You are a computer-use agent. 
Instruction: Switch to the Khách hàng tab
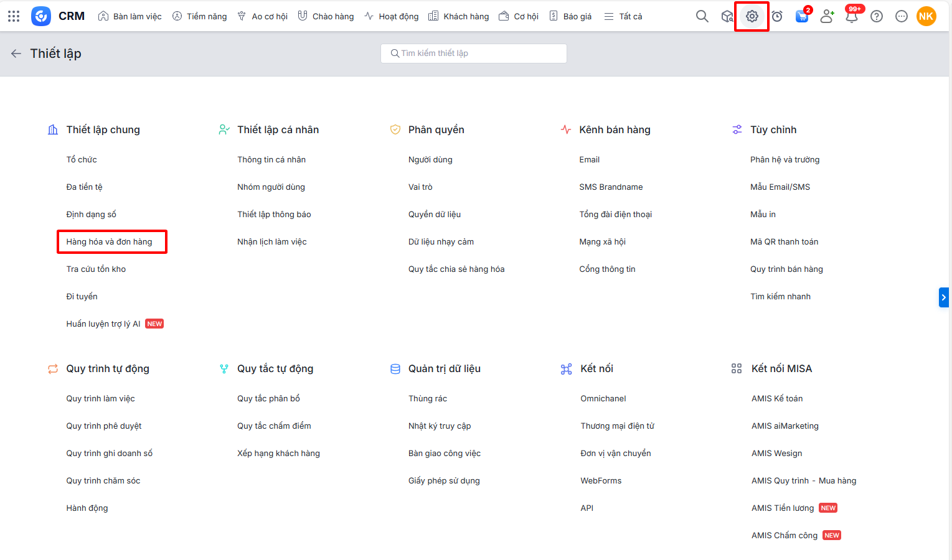coord(459,16)
